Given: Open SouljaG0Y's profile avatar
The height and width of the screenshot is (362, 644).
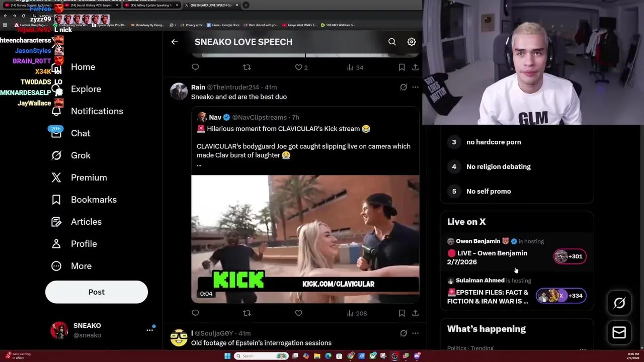Looking at the screenshot, I should coord(179,338).
